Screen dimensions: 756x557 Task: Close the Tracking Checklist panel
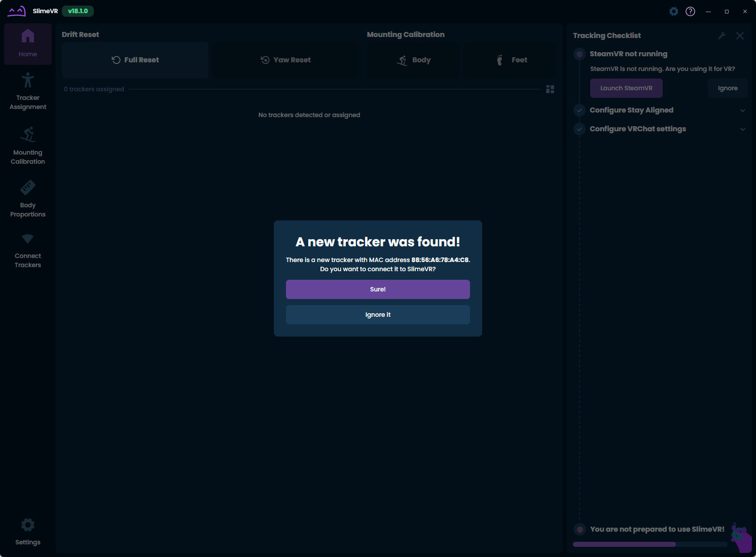pyautogui.click(x=740, y=35)
